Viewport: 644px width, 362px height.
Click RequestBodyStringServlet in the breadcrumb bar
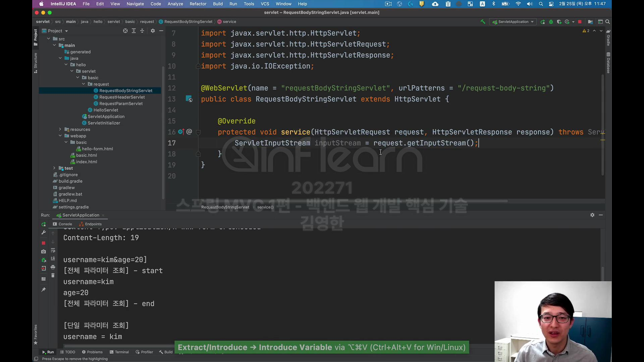(185, 22)
